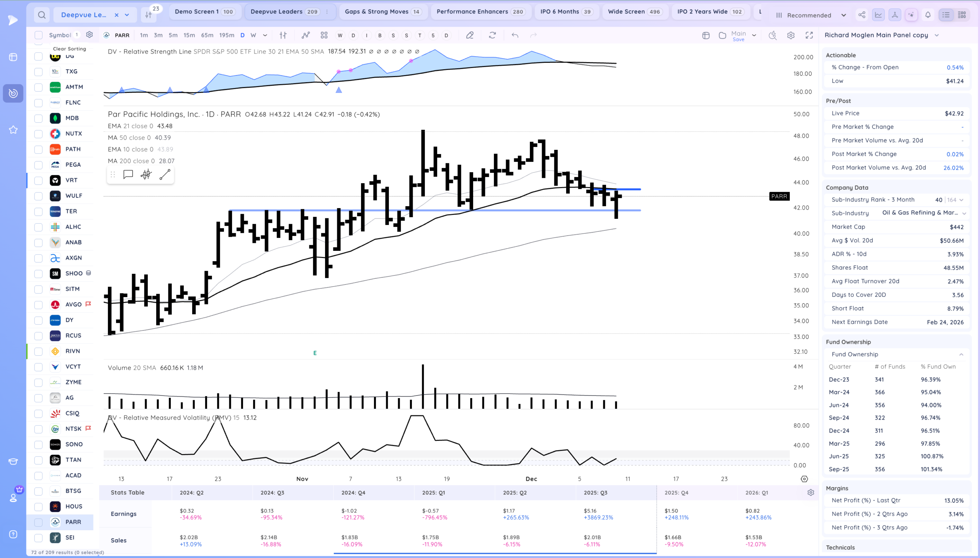Select the 65m timeframe button

[x=207, y=35]
